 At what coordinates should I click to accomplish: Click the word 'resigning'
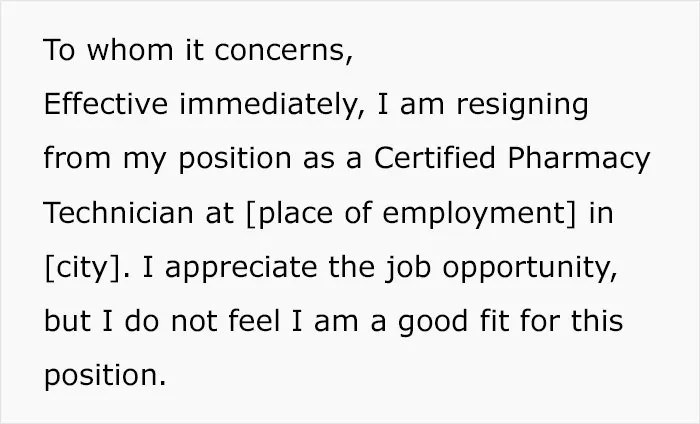pyautogui.click(x=522, y=107)
